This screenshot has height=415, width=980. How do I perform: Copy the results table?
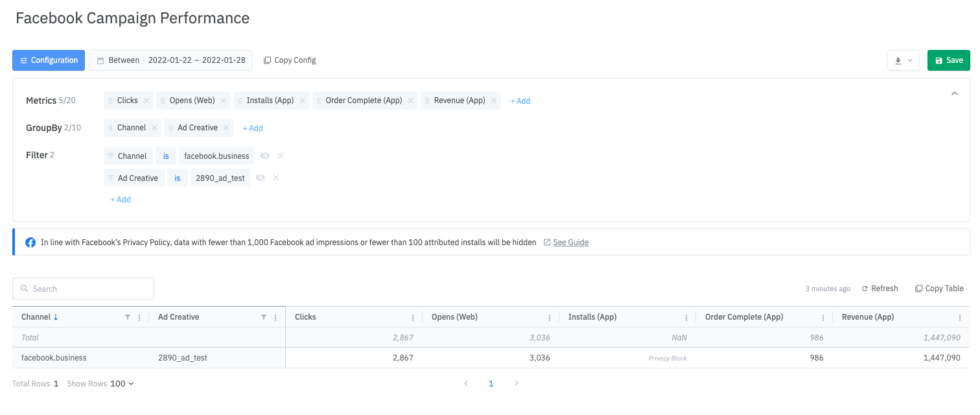pyautogui.click(x=939, y=289)
